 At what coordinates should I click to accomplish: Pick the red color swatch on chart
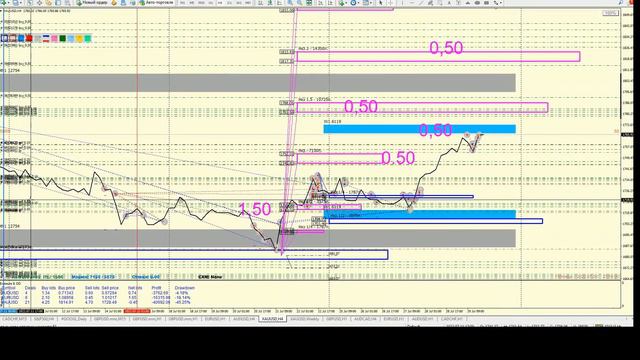[x=29, y=38]
